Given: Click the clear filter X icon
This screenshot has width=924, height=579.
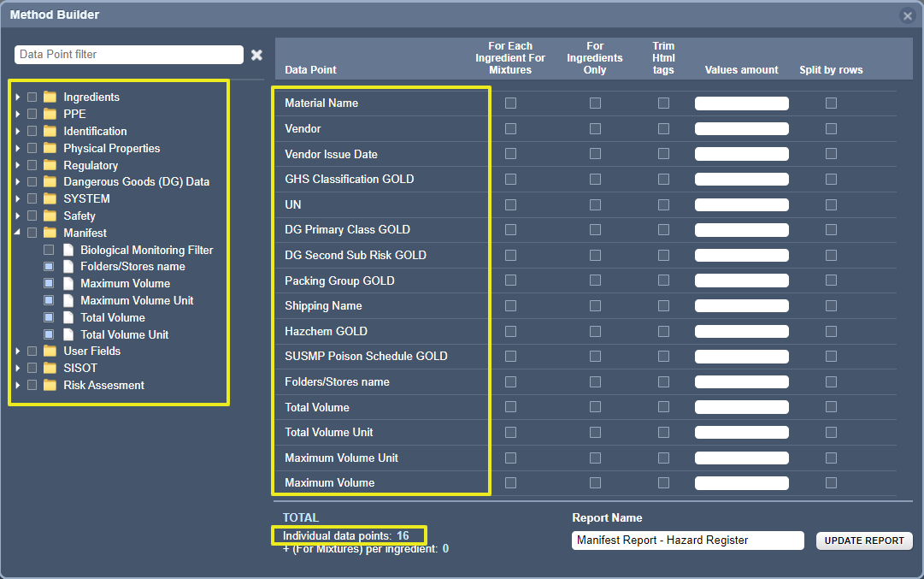Looking at the screenshot, I should coord(256,54).
